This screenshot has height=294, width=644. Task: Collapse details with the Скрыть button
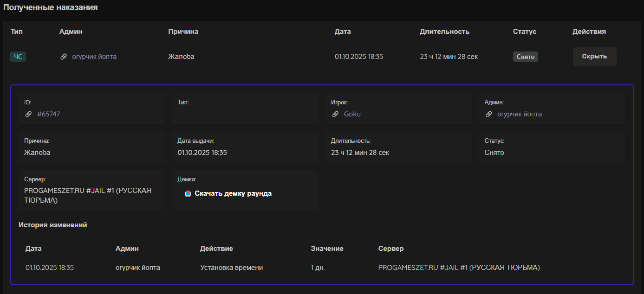594,57
